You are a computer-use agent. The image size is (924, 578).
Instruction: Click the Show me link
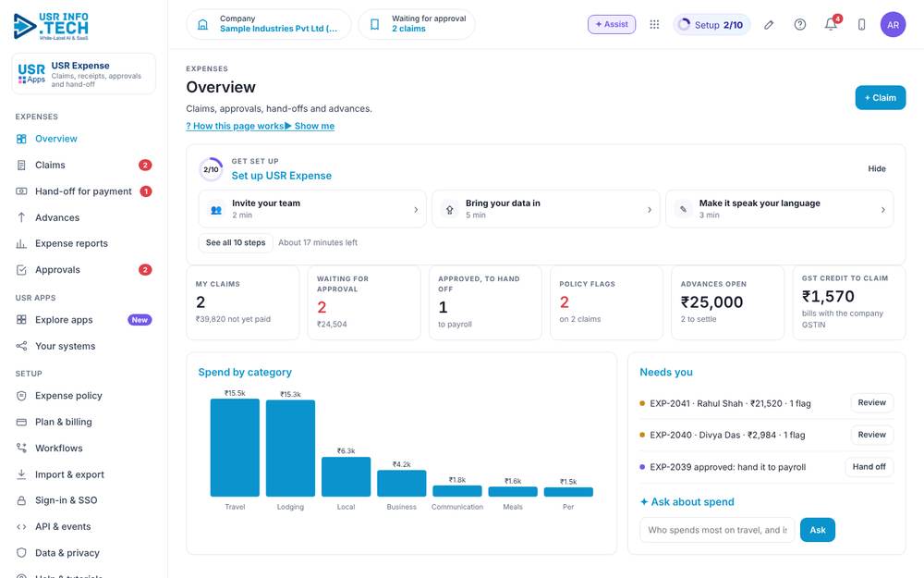tap(310, 126)
